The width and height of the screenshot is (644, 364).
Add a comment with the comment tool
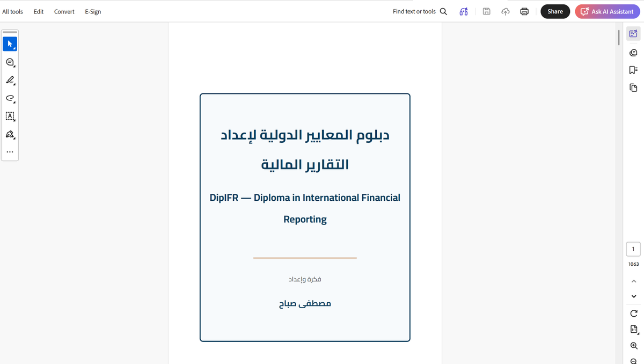[x=10, y=62]
